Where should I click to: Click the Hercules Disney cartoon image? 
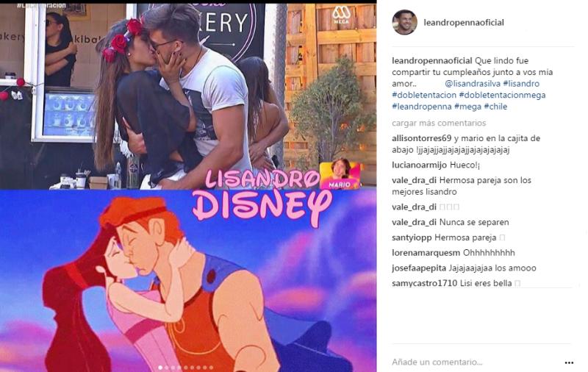click(188, 281)
